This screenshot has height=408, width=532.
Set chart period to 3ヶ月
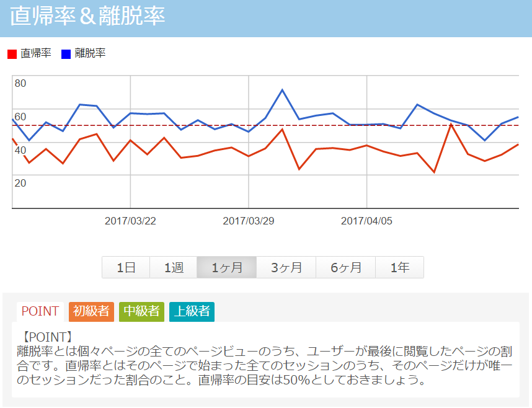(x=286, y=268)
